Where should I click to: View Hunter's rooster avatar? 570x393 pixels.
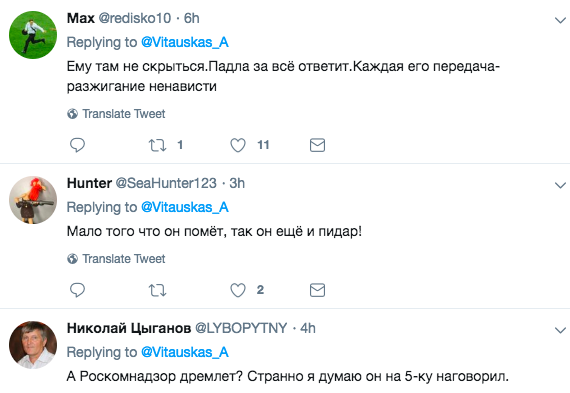tap(33, 200)
